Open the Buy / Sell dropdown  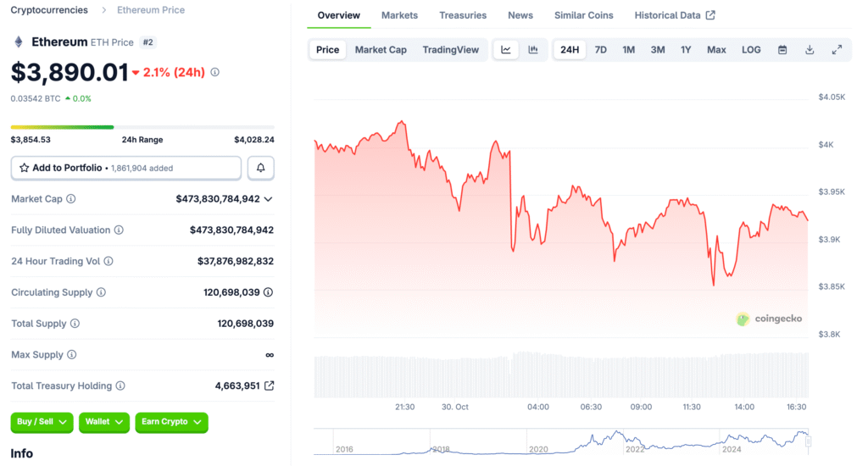(x=42, y=422)
